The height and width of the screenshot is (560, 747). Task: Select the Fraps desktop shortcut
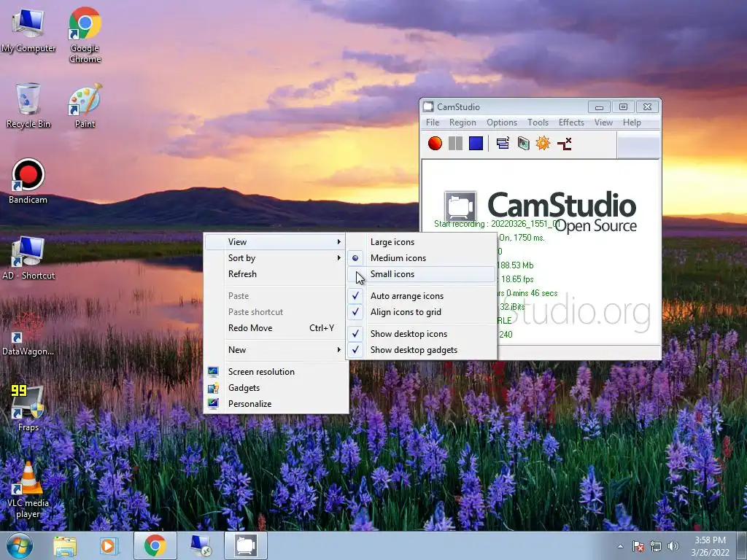(x=28, y=408)
